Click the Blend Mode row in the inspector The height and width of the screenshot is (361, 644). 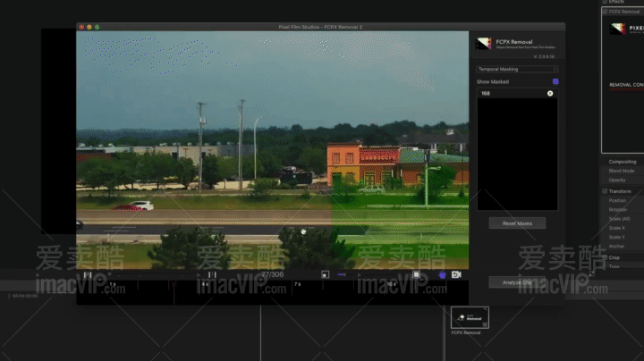622,171
